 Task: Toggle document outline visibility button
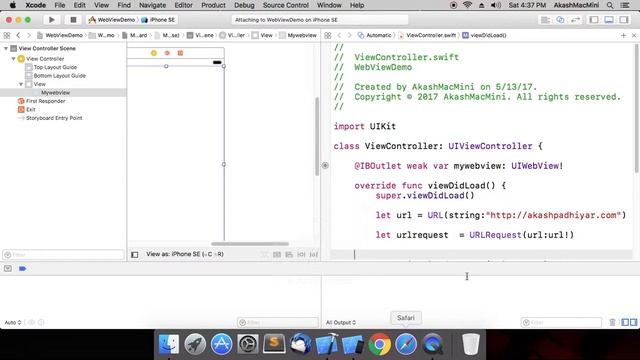click(135, 254)
